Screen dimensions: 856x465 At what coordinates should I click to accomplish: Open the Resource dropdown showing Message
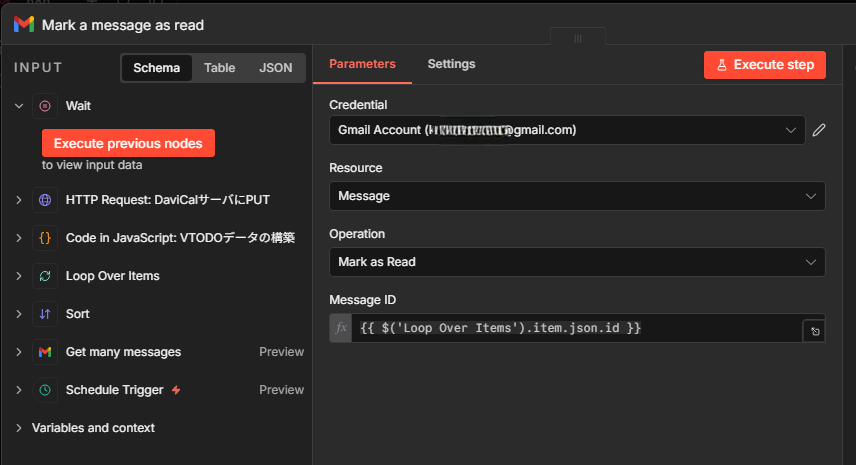click(x=577, y=196)
